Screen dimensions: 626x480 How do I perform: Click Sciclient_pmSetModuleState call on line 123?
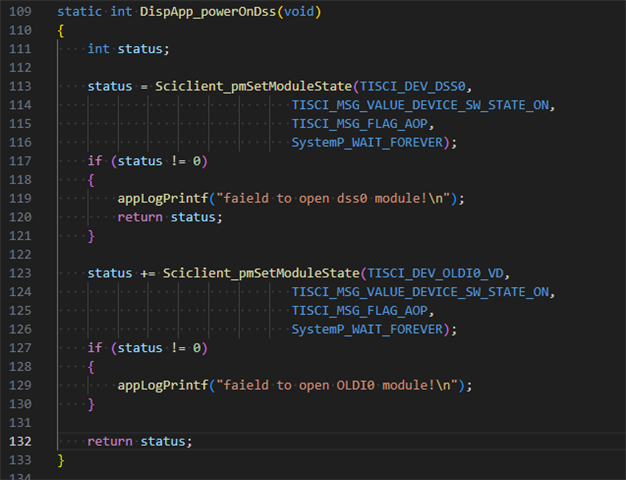[261, 273]
